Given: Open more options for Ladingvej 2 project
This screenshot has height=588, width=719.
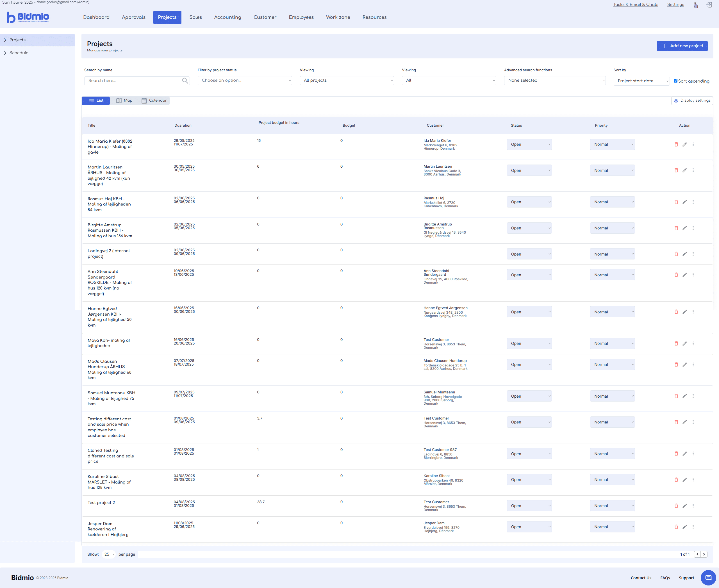Looking at the screenshot, I should 693,254.
